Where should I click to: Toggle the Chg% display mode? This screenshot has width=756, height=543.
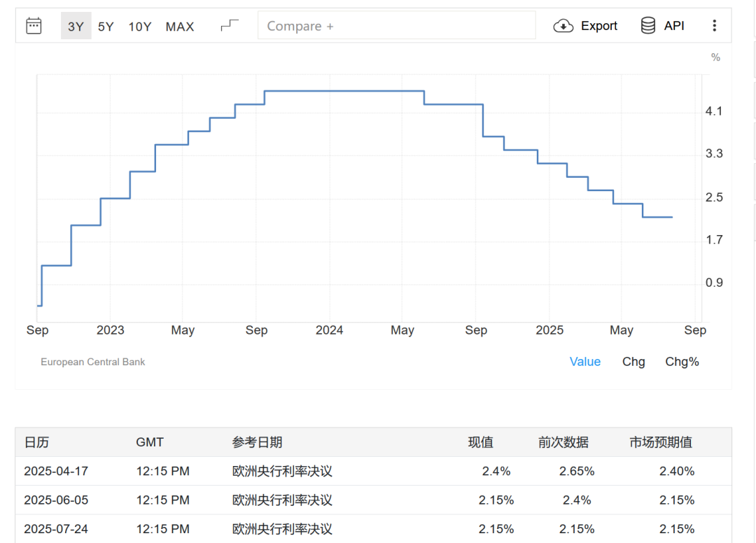click(x=682, y=362)
